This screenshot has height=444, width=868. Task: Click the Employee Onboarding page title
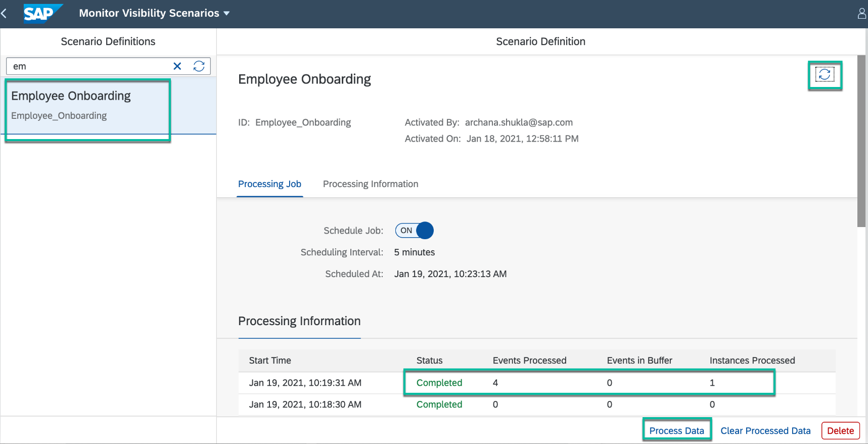[304, 79]
